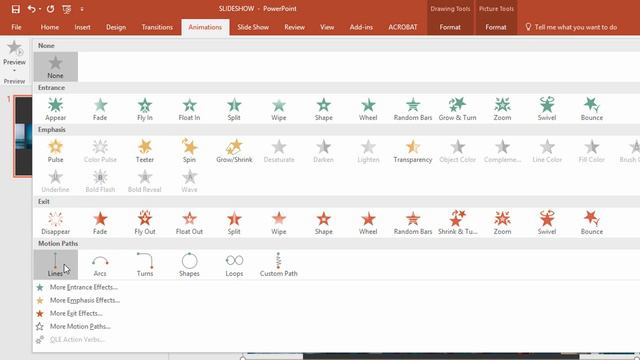The image size is (640, 360).
Task: Click the Redo/Repeat icon
Action: click(51, 9)
